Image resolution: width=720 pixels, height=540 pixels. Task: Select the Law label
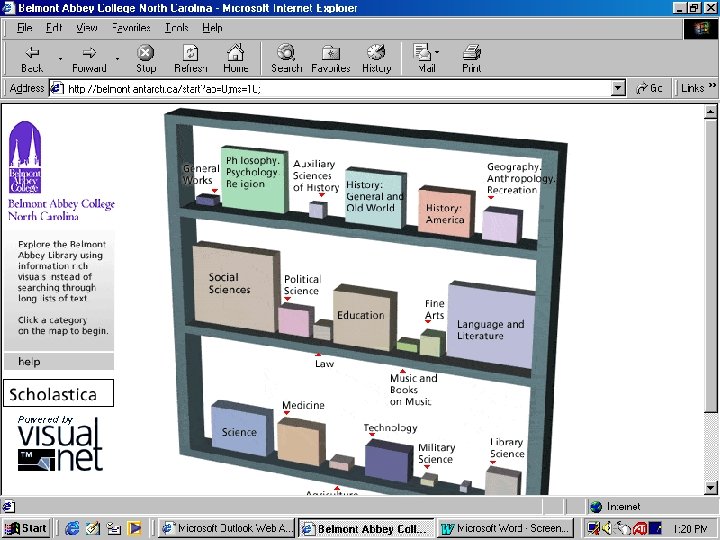coord(324,364)
